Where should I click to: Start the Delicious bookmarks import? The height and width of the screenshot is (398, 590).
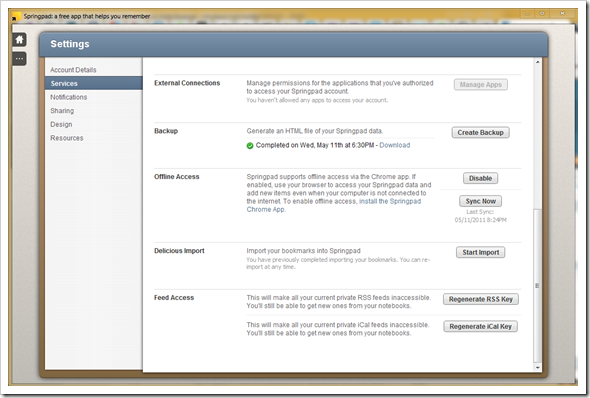point(481,252)
